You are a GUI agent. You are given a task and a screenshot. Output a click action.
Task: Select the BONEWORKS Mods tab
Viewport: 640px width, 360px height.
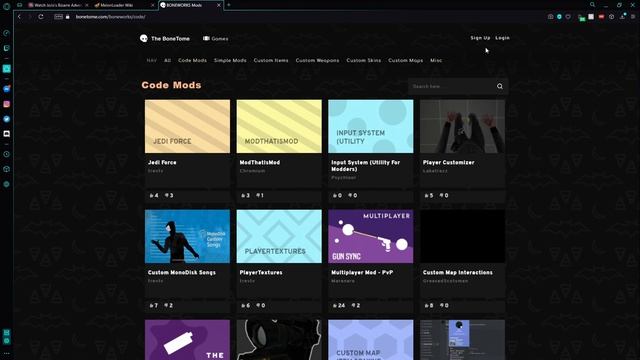(191, 5)
